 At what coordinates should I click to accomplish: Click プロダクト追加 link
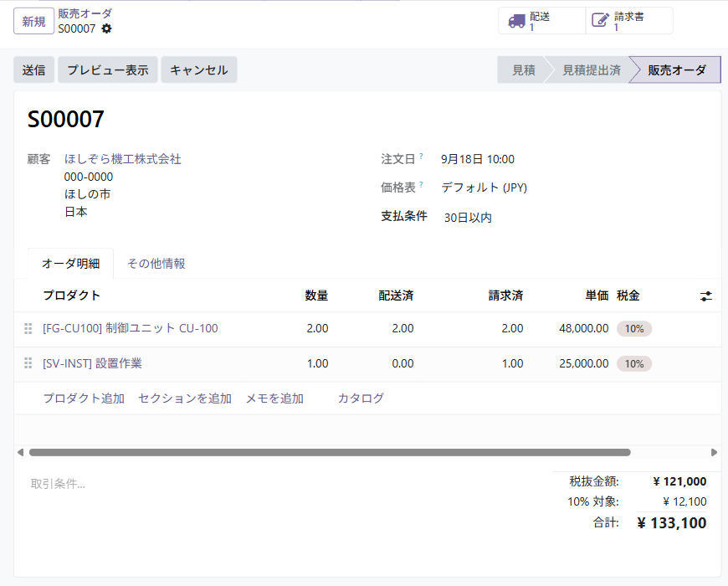tap(84, 398)
